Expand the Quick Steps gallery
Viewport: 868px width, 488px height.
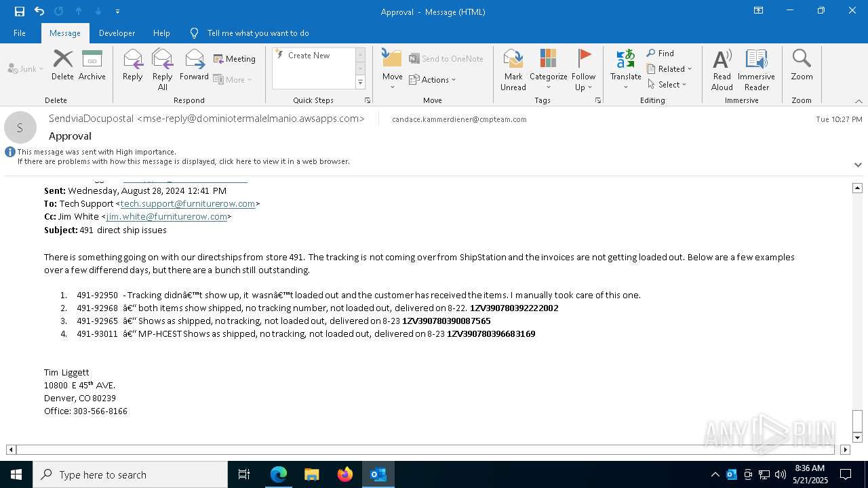[x=361, y=83]
